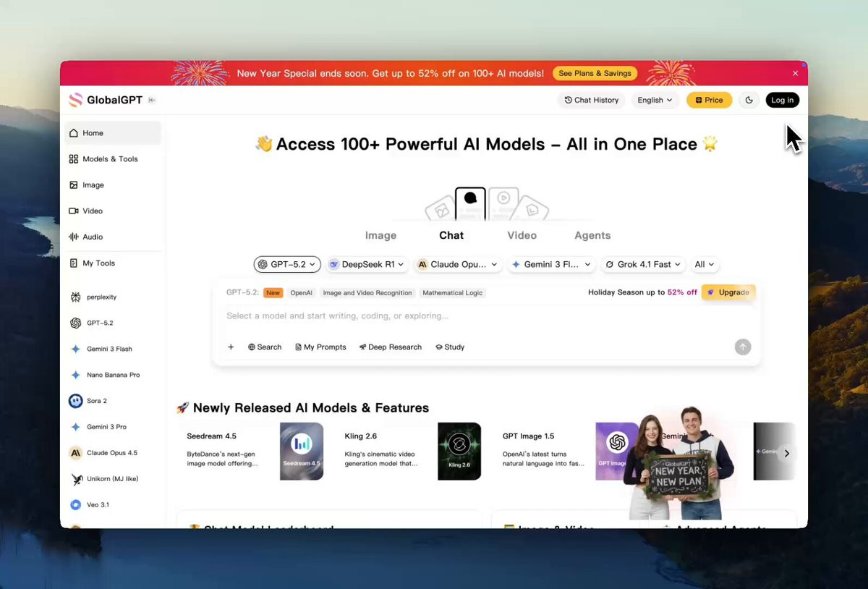Switch to the Chat tab
The height and width of the screenshot is (589, 868).
coord(451,236)
